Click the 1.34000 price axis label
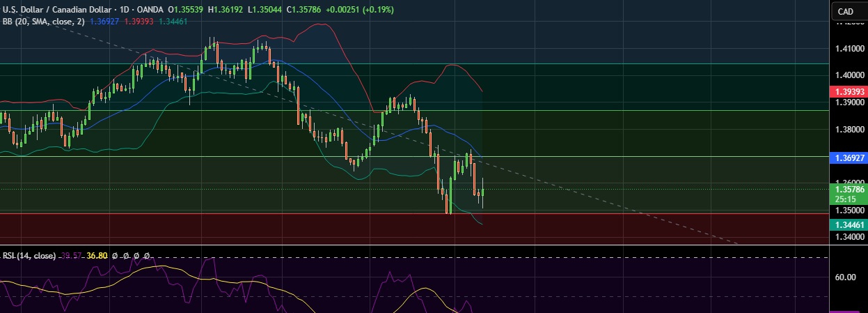Image resolution: width=868 pixels, height=313 pixels. (x=851, y=238)
